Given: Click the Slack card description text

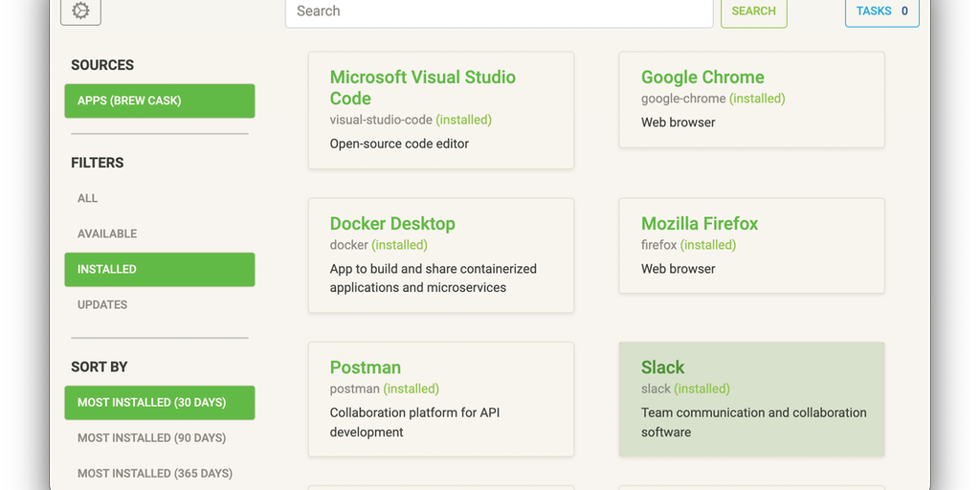Looking at the screenshot, I should [753, 422].
